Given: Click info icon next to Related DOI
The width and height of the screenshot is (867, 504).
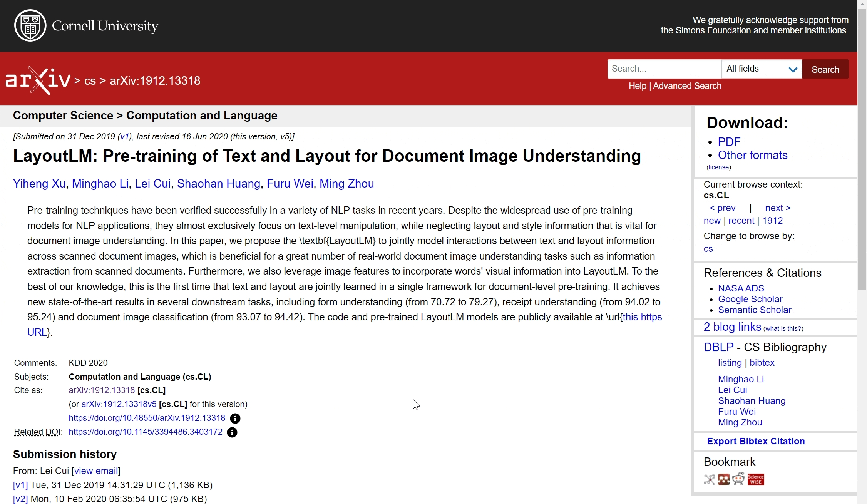Looking at the screenshot, I should [232, 432].
